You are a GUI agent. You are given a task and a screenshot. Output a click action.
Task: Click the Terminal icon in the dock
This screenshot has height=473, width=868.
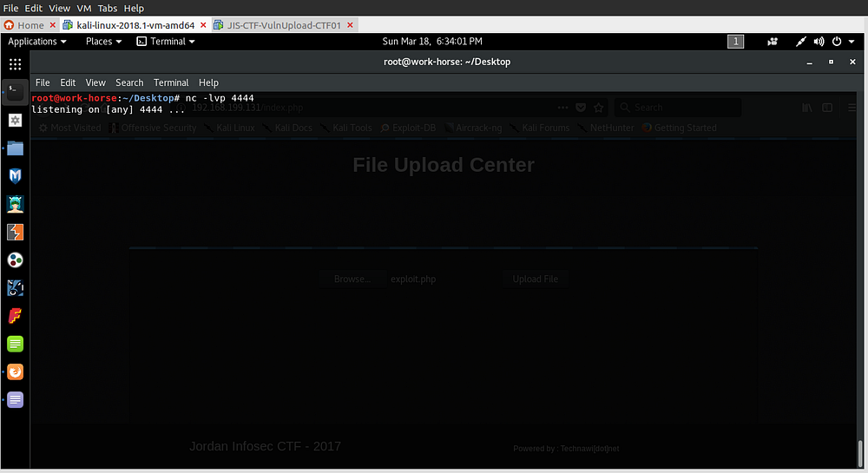pyautogui.click(x=15, y=92)
